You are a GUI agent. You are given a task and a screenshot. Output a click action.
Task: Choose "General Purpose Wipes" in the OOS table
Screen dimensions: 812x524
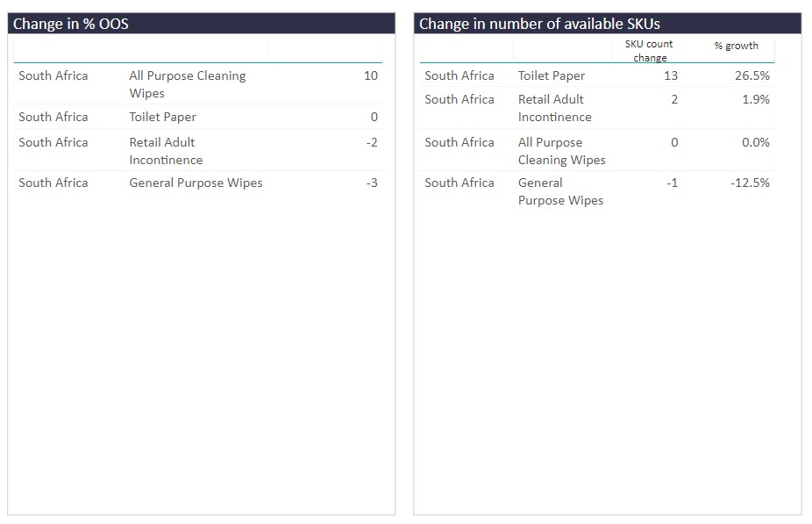point(196,183)
